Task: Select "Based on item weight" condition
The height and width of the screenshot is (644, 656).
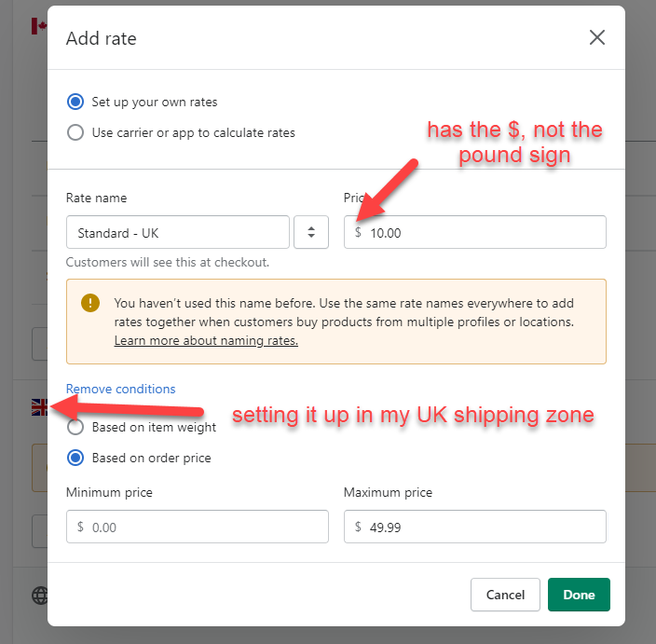Action: click(75, 427)
